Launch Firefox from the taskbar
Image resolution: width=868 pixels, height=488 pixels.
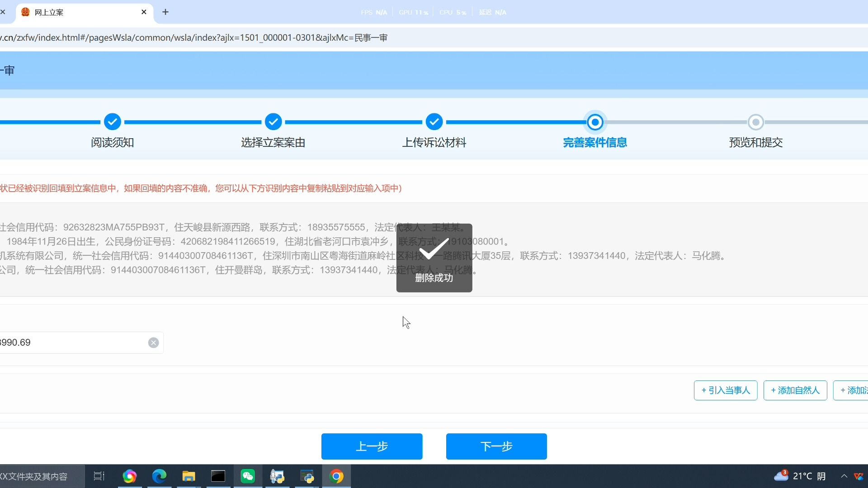pos(130,476)
